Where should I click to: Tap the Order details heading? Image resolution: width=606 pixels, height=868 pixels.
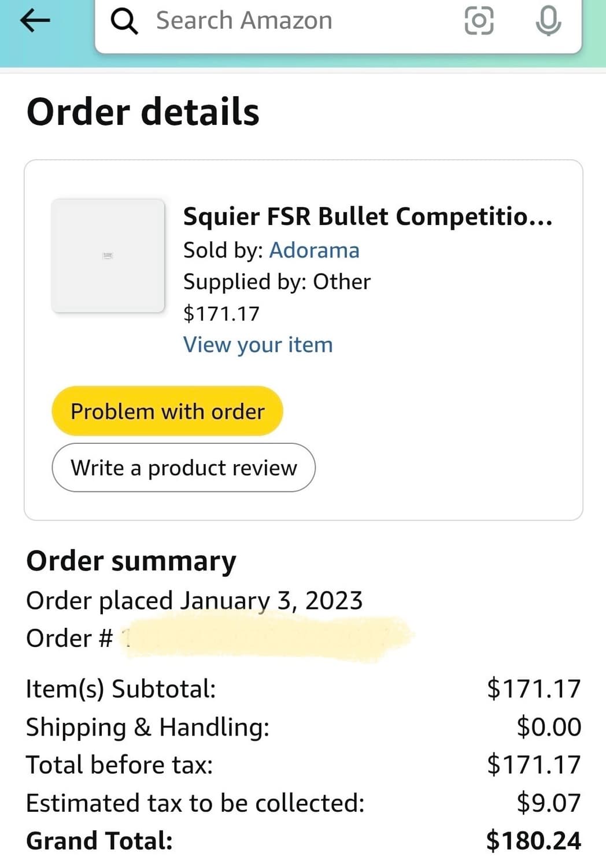click(x=143, y=112)
